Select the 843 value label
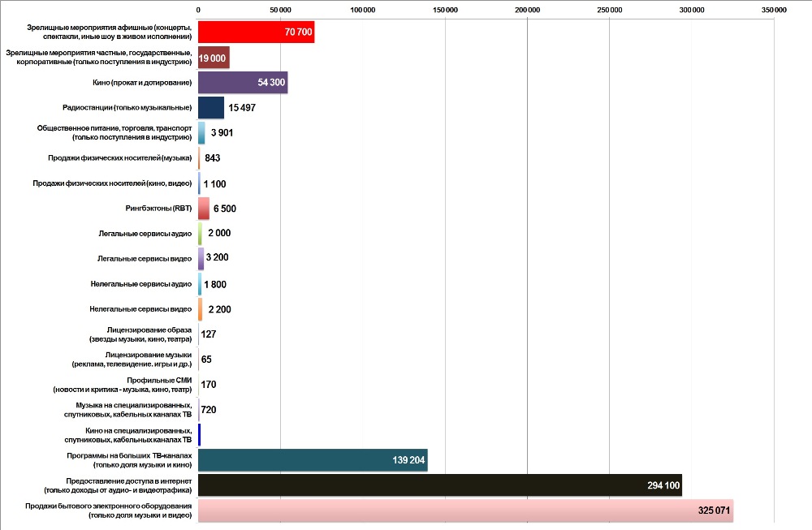 click(x=213, y=158)
